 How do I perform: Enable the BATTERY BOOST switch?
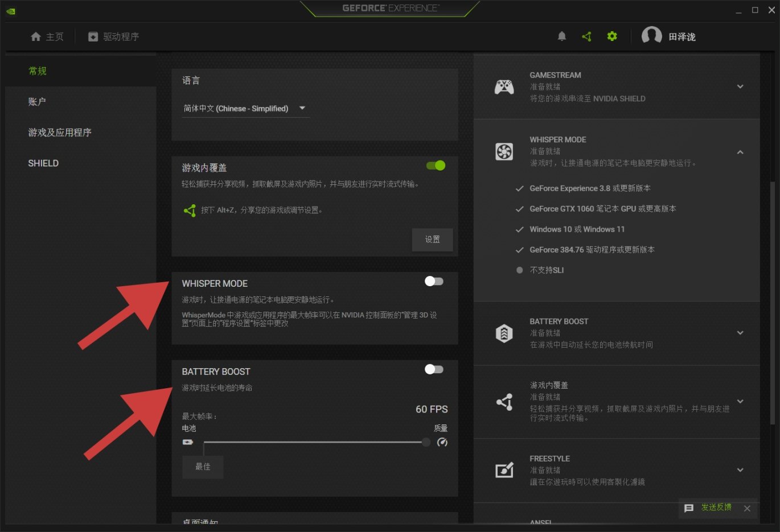(434, 369)
